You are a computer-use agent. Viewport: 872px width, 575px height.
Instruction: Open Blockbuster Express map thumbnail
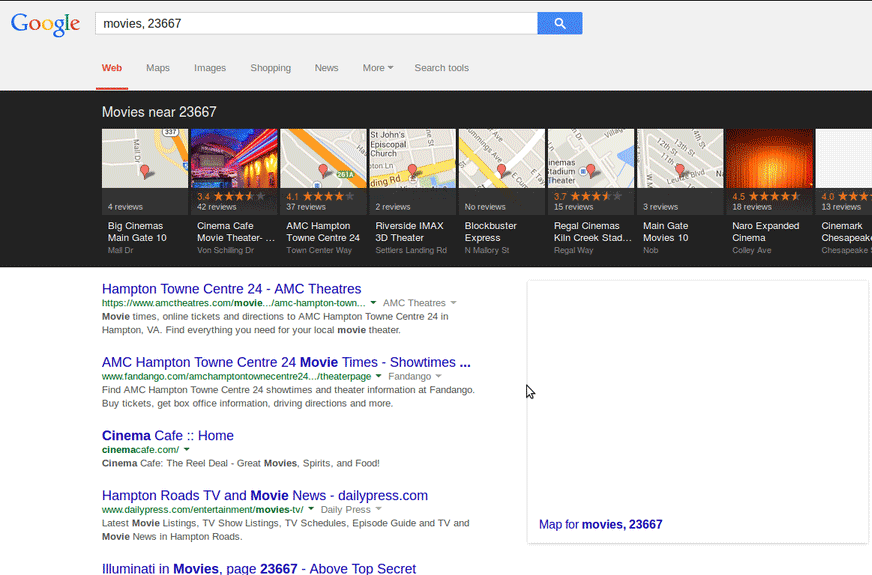click(x=502, y=158)
